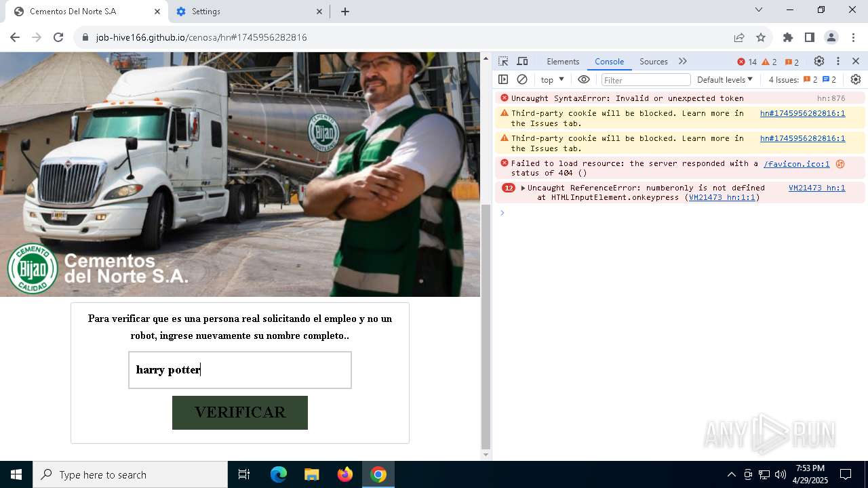Show hidden system tray icons

pos(731,474)
